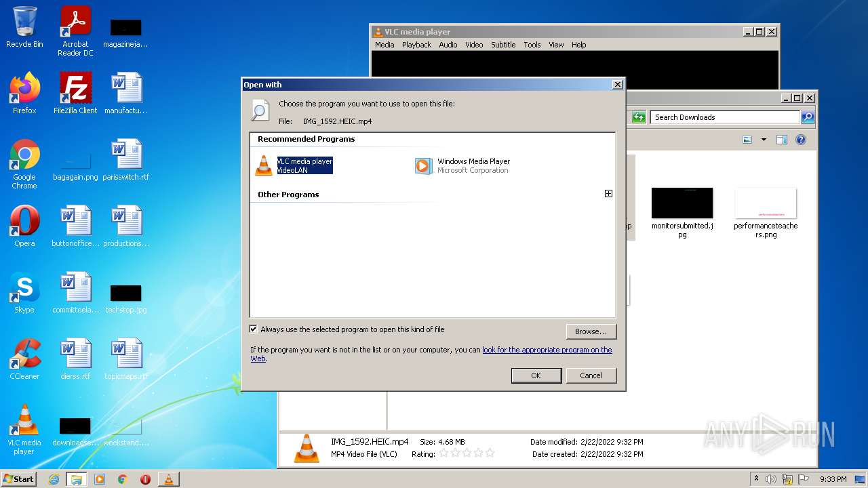Rate the file with first star
Screen dimensions: 868x488
click(443, 453)
